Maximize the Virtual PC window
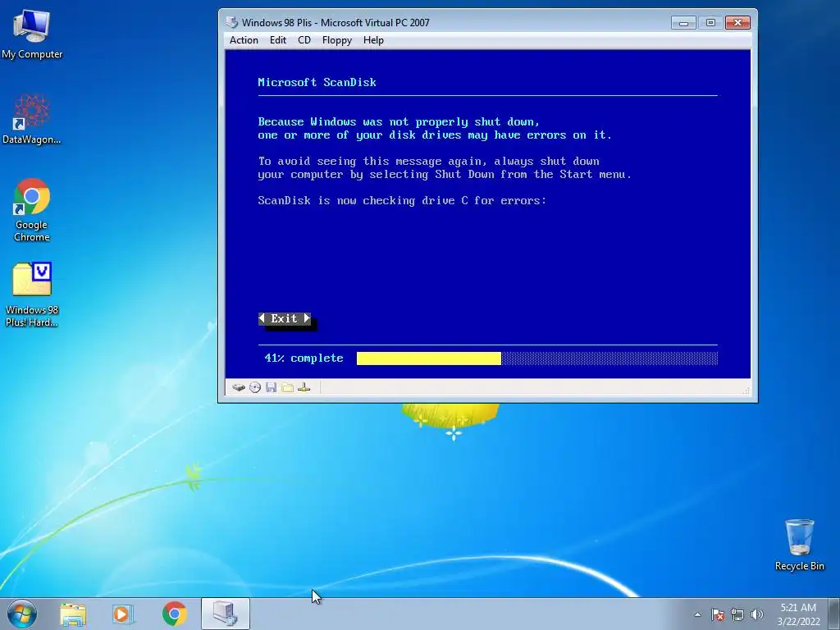 (x=710, y=22)
